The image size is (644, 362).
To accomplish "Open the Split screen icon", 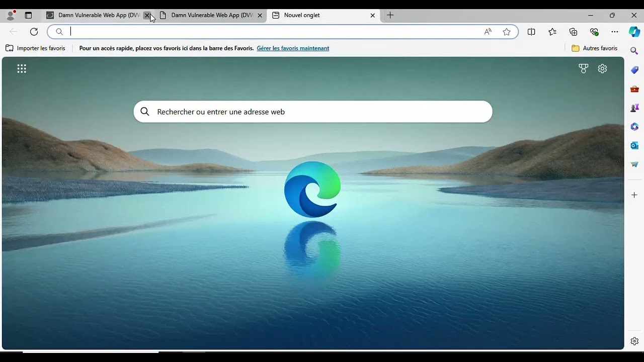I will 531,32.
